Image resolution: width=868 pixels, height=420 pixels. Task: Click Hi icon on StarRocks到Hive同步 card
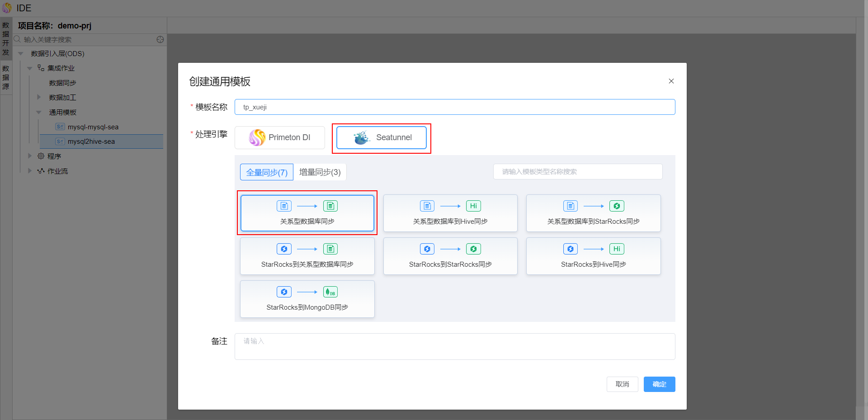pyautogui.click(x=617, y=249)
